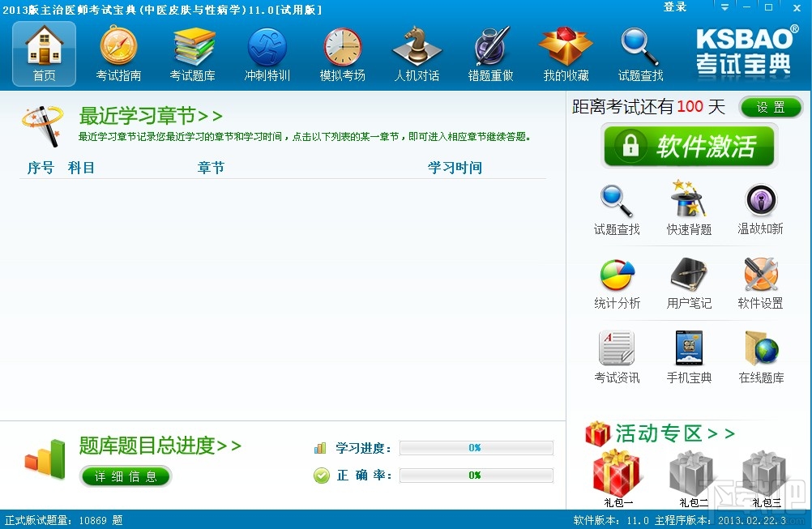This screenshot has height=529, width=812.
Task: Click the 正确率 accuracy progress bar
Action: click(477, 476)
